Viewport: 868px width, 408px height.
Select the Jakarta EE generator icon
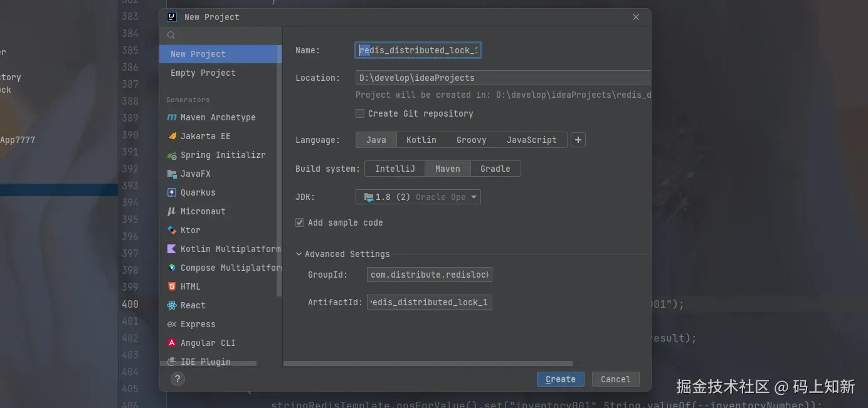click(x=172, y=136)
